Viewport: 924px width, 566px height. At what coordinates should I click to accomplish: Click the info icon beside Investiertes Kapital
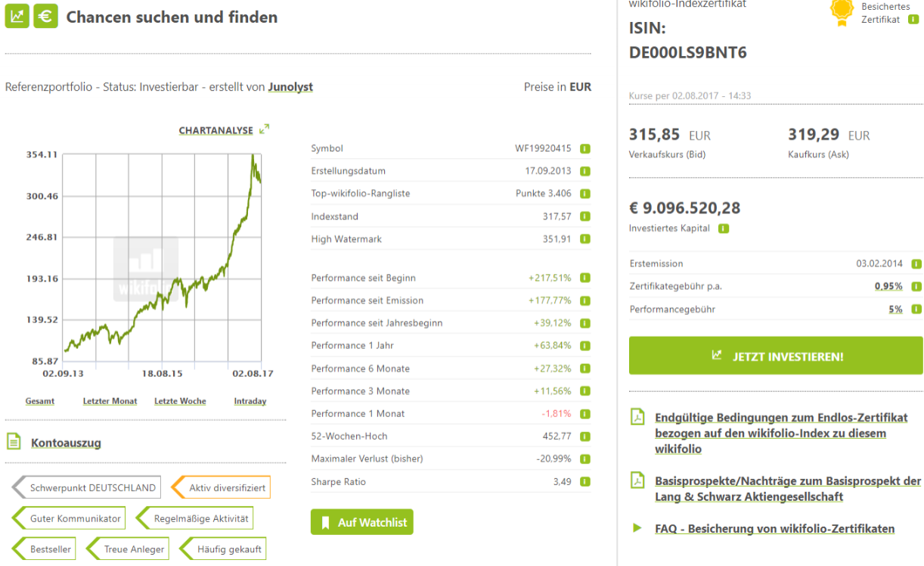724,229
